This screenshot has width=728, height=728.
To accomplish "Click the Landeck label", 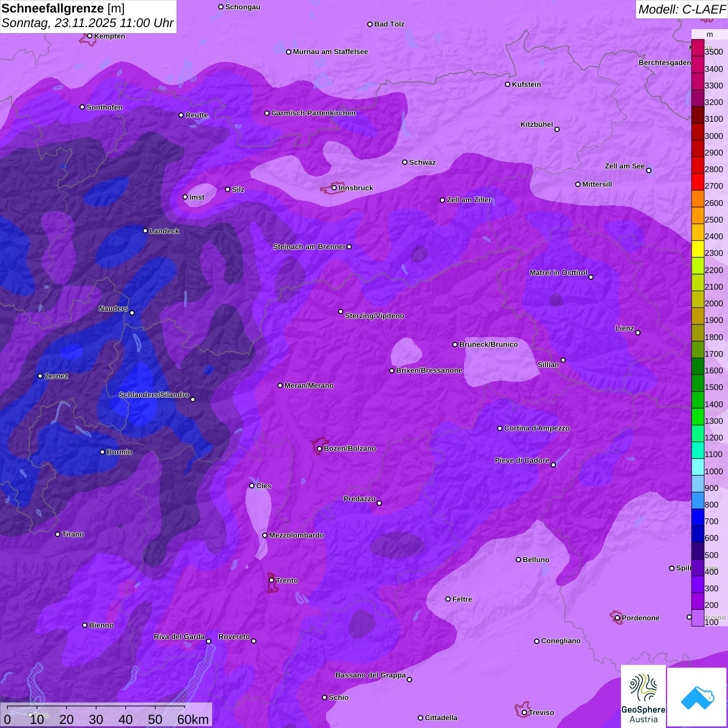I will [x=164, y=231].
